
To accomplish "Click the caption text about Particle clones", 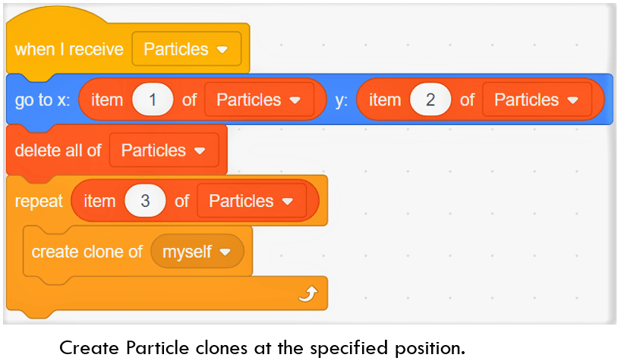I will click(262, 348).
